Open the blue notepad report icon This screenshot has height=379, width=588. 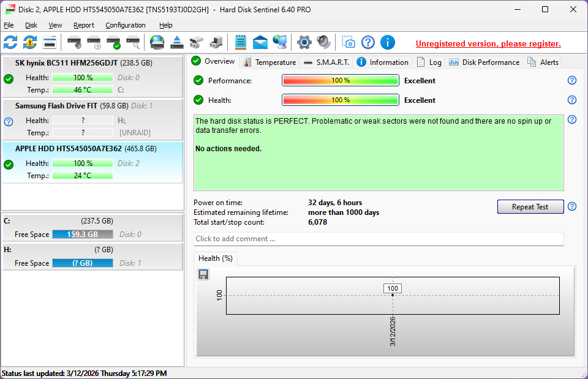click(240, 42)
